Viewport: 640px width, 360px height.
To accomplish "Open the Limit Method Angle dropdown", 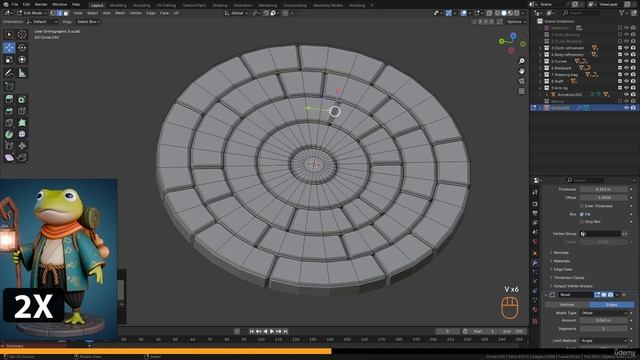I will [x=604, y=340].
